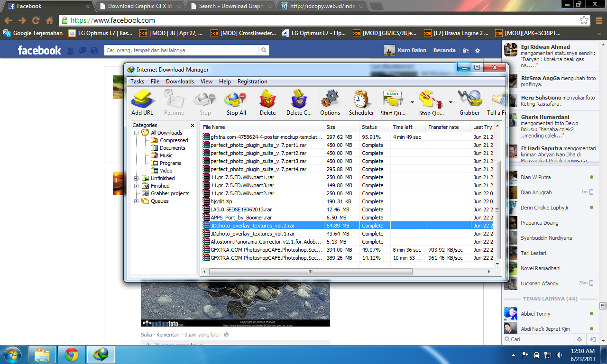Sort by File Name column header
This screenshot has height=364, width=607.
[x=262, y=127]
